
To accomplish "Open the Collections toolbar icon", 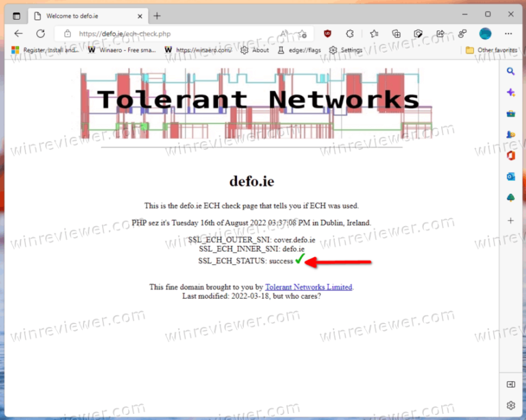I will pos(396,33).
